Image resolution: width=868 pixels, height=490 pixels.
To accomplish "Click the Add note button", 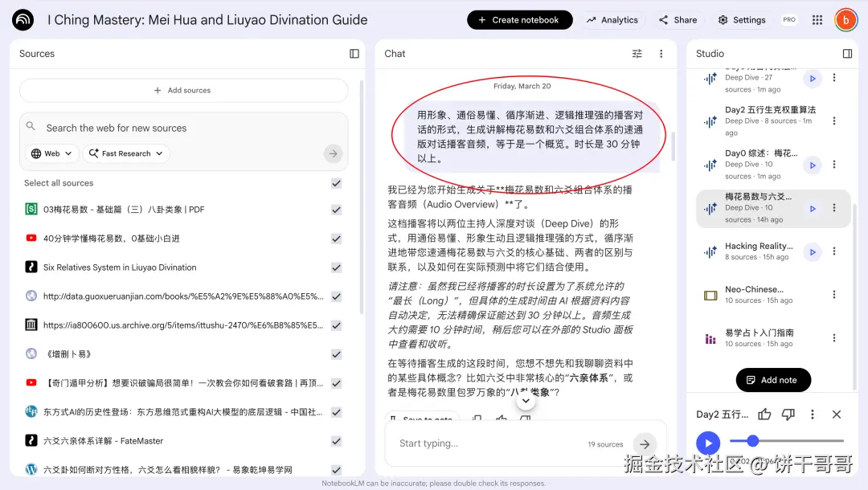I will point(773,380).
